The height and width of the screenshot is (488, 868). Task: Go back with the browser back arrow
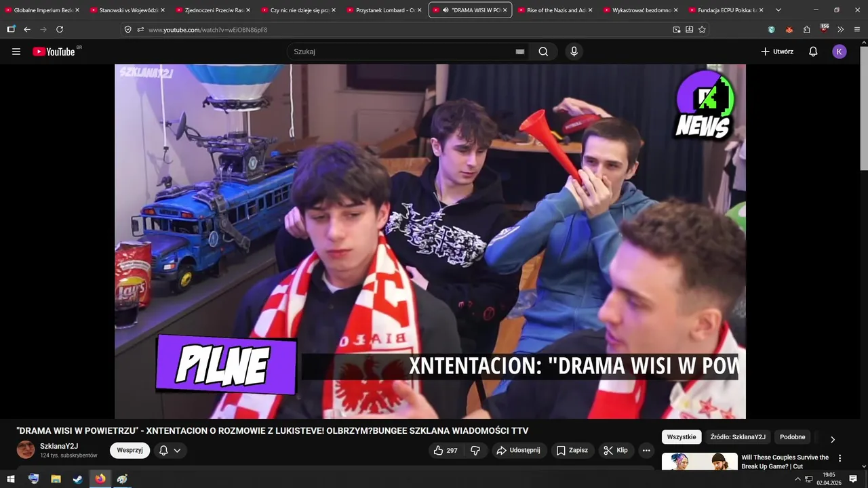[27, 29]
